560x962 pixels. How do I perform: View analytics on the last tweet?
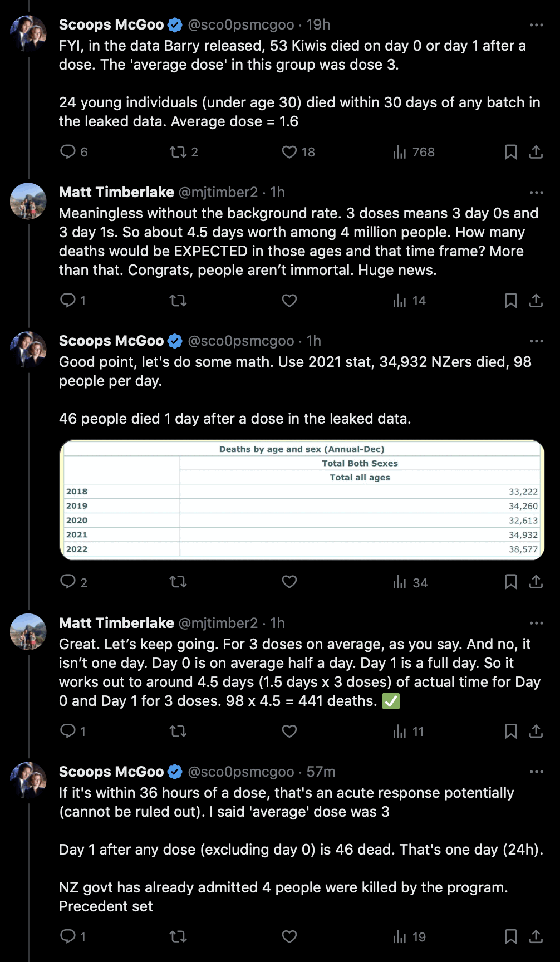click(400, 937)
